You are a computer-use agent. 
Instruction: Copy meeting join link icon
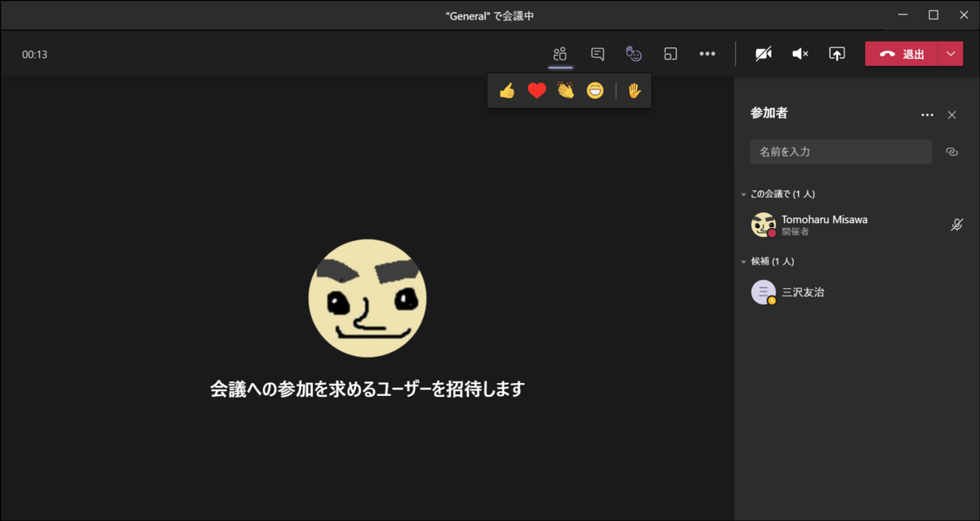point(951,152)
